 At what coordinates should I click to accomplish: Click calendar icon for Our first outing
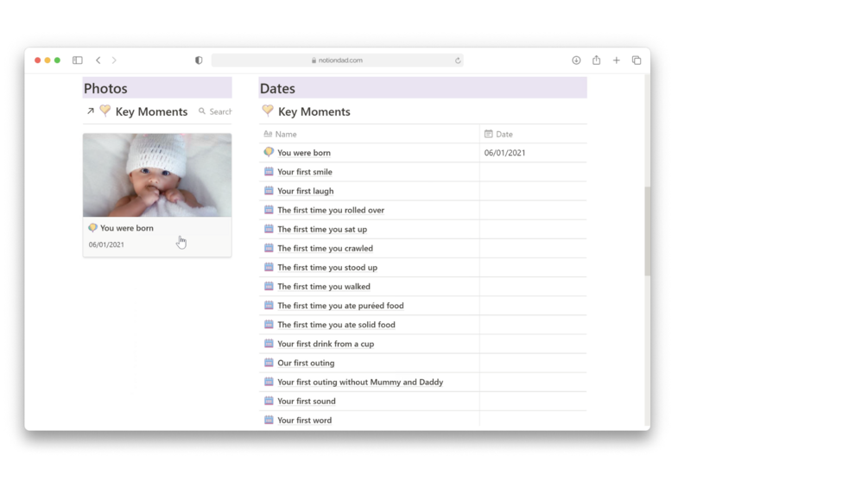pos(269,363)
